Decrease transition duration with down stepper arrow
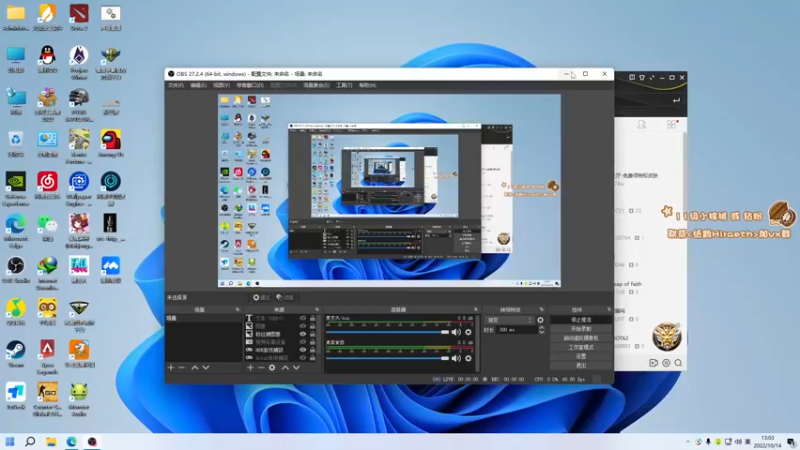This screenshot has height=450, width=800. coord(541,332)
